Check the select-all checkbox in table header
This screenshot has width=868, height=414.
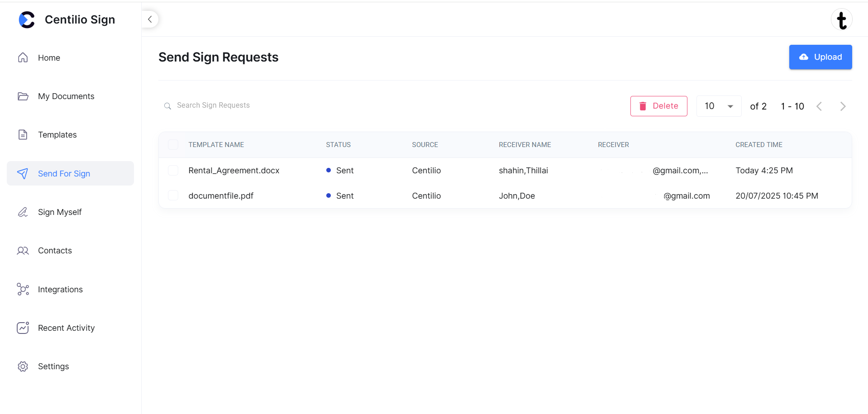point(173,144)
